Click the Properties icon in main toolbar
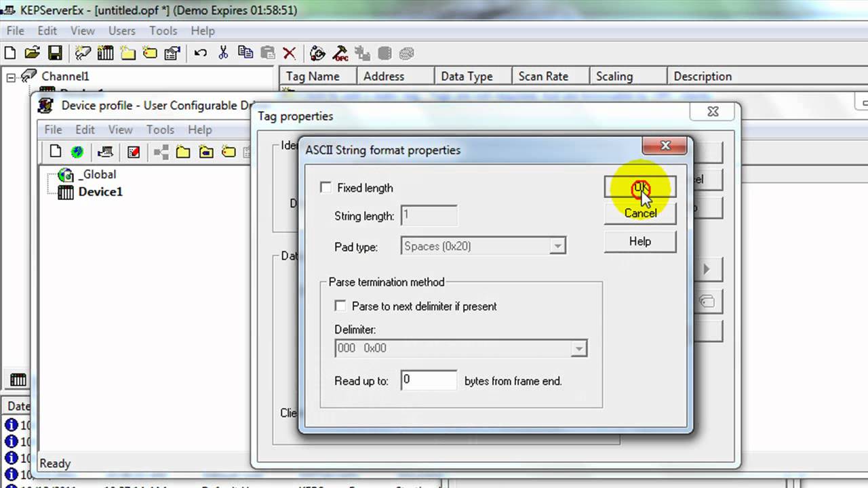The image size is (868, 488). tap(172, 53)
